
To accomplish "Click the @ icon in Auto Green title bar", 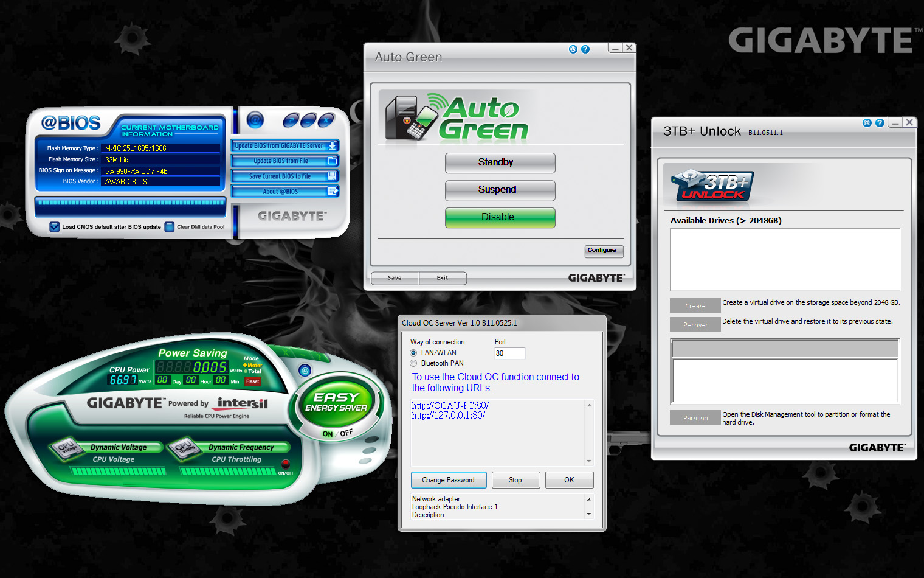I will tap(573, 49).
